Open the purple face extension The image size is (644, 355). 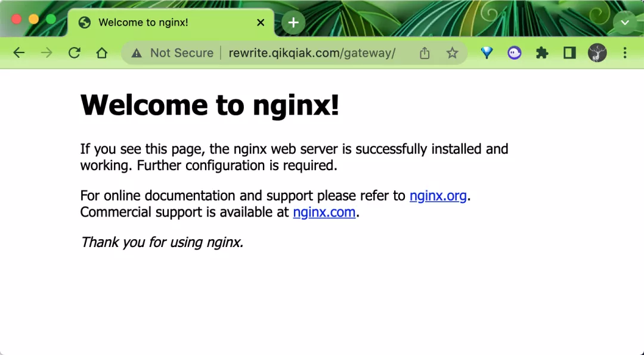pyautogui.click(x=514, y=53)
